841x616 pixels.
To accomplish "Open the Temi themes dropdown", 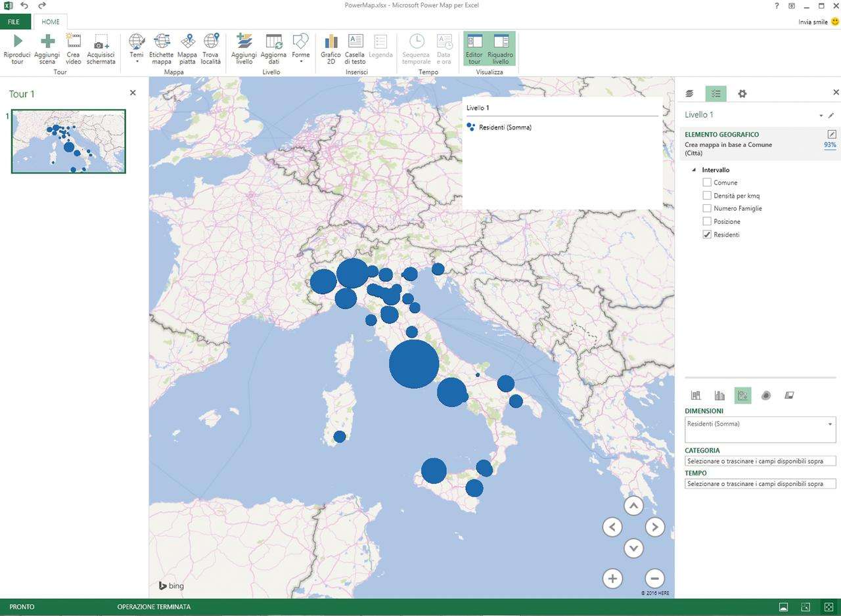I will [x=137, y=49].
